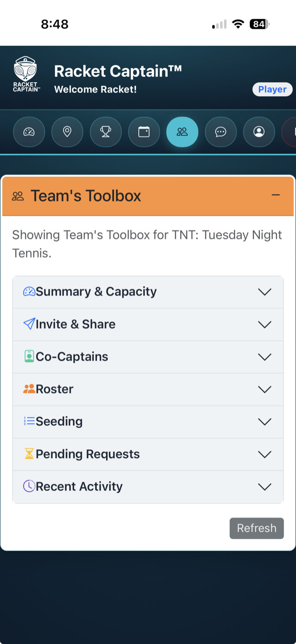This screenshot has height=644, width=296.
Task: Open the calendar nav icon
Action: coord(144,132)
